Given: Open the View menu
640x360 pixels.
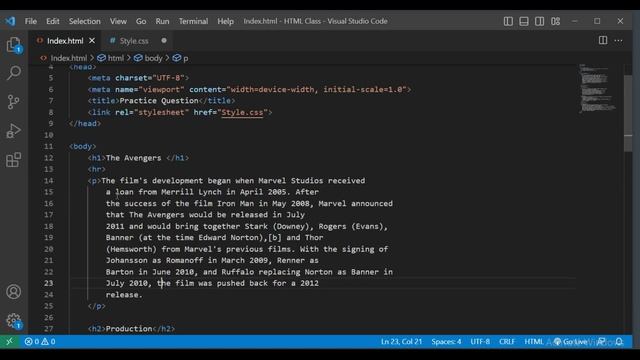Looking at the screenshot, I should tap(118, 21).
